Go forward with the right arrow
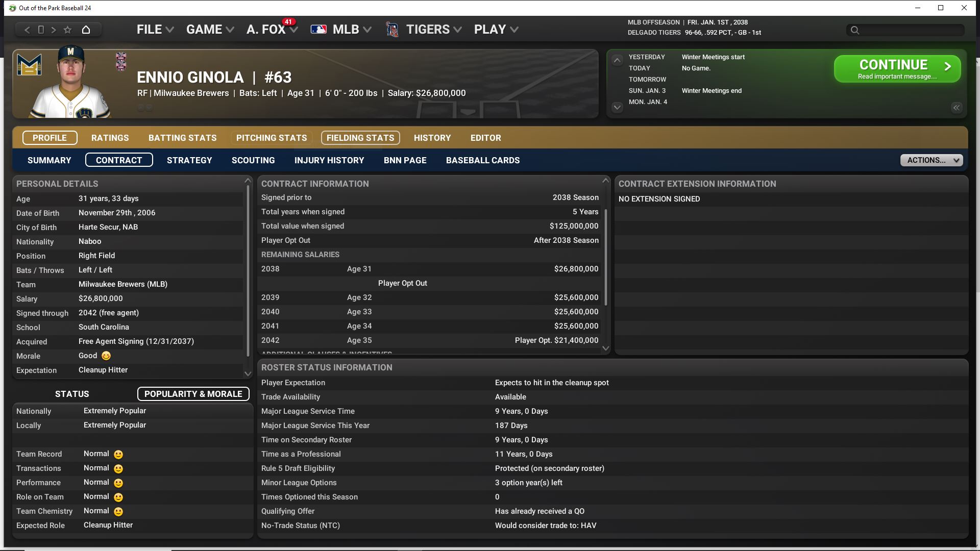Image resolution: width=980 pixels, height=551 pixels. tap(54, 30)
